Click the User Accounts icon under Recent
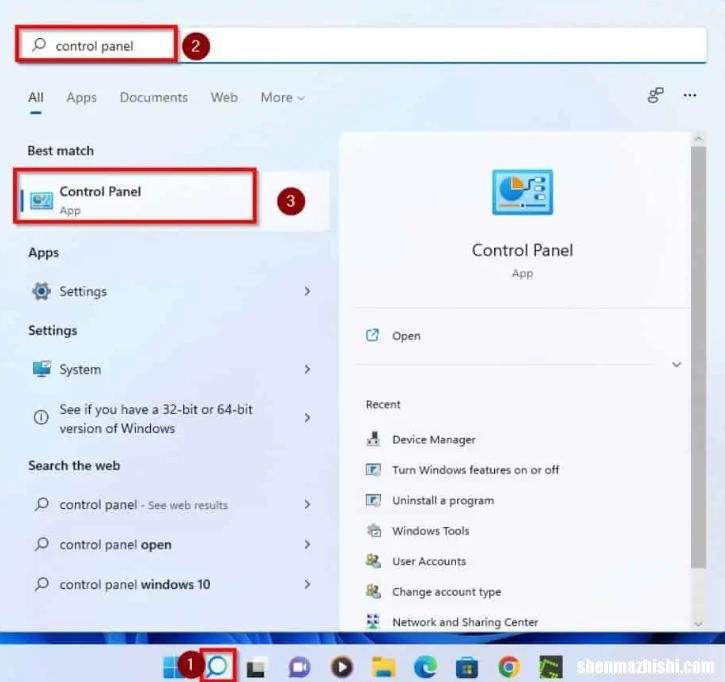The image size is (725, 682). click(373, 561)
